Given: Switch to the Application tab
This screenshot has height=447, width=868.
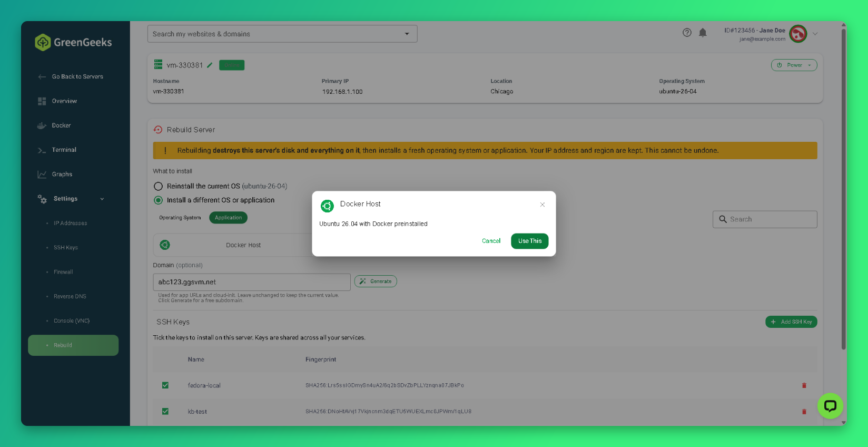Looking at the screenshot, I should coord(228,218).
